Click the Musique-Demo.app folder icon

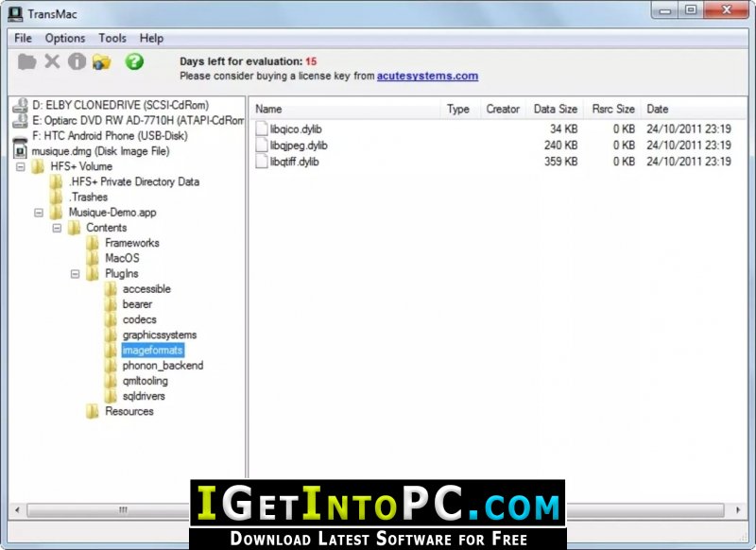click(x=57, y=212)
